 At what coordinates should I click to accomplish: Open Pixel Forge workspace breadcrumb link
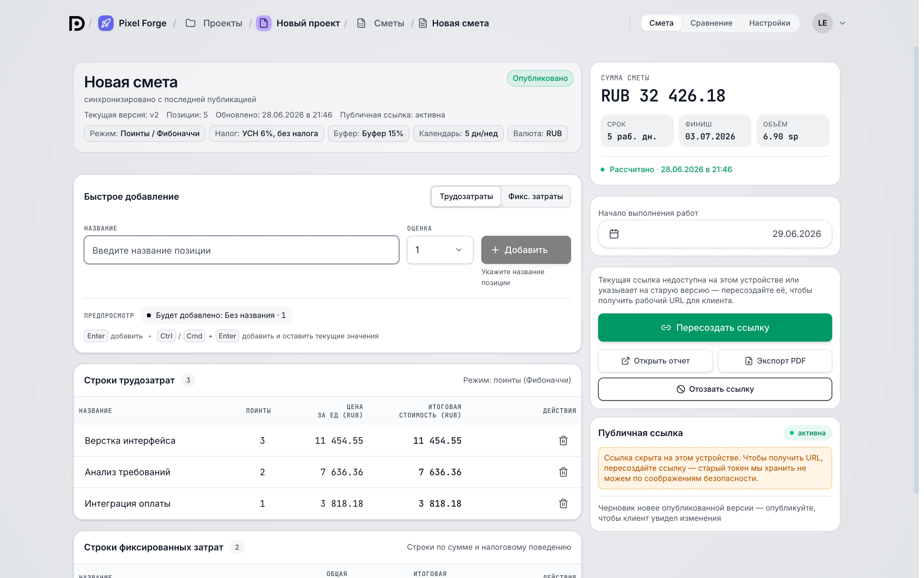[142, 23]
